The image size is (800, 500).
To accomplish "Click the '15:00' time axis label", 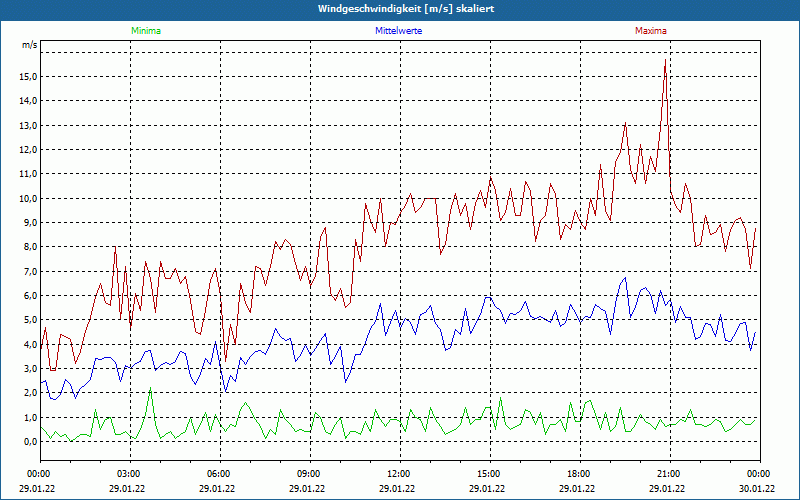I will (x=490, y=474).
